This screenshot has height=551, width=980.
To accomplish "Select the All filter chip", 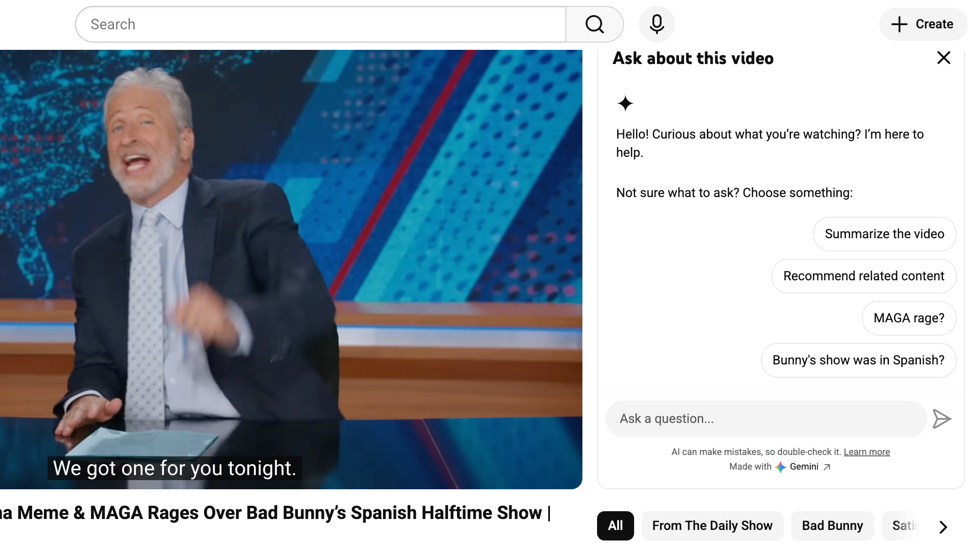I will [615, 525].
